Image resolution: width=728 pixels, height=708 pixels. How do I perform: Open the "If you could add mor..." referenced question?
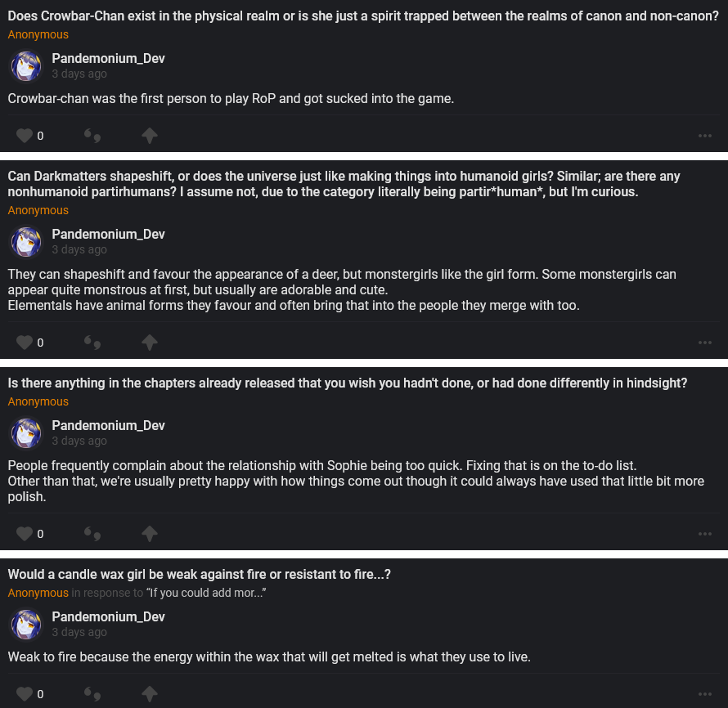click(206, 593)
